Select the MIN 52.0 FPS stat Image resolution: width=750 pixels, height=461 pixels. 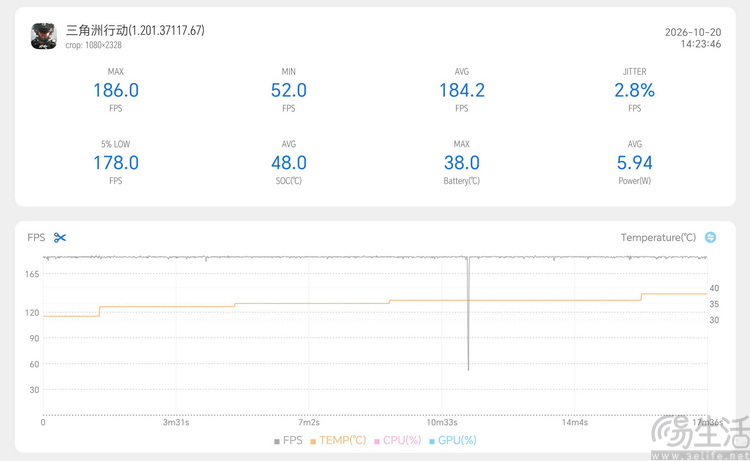[x=288, y=90]
